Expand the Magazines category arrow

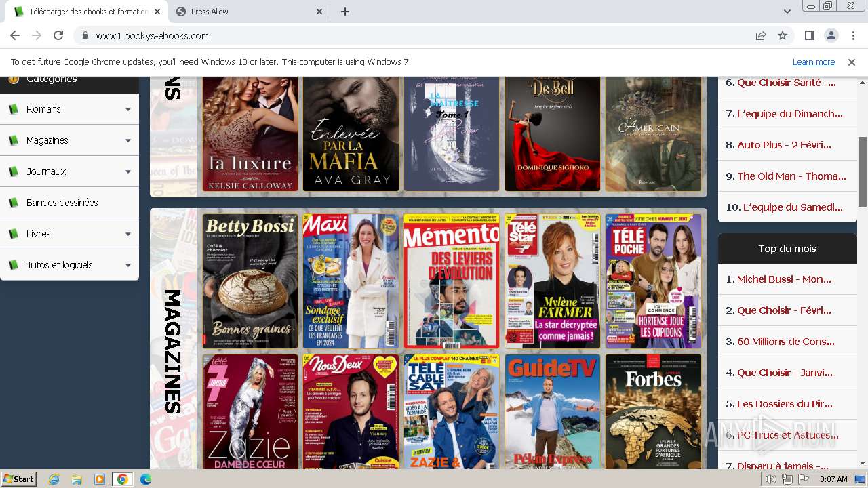(x=128, y=140)
